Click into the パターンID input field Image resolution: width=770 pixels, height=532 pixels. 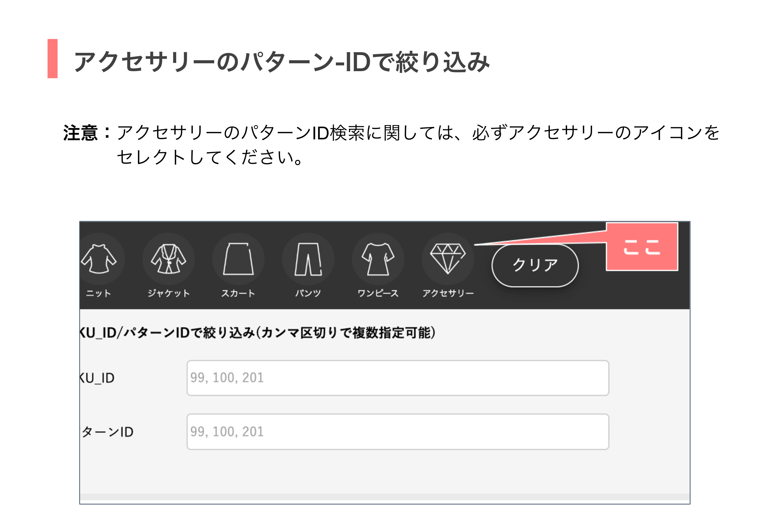tap(398, 432)
